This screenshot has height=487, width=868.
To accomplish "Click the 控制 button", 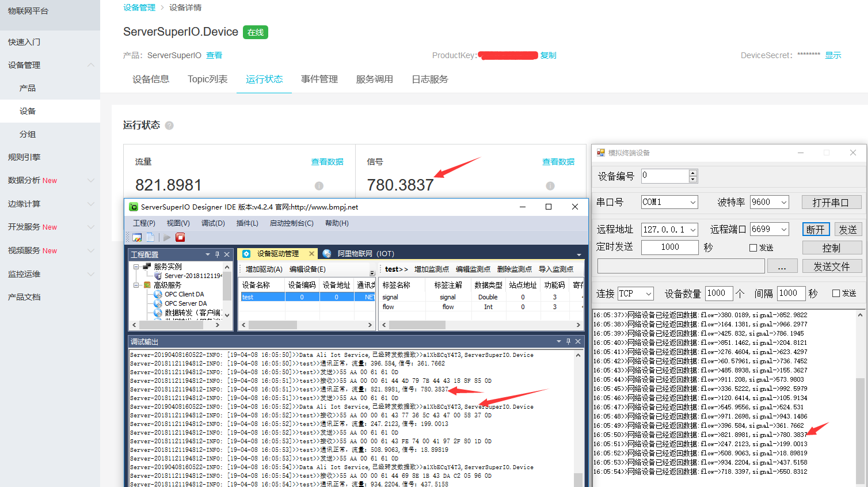I will (831, 248).
